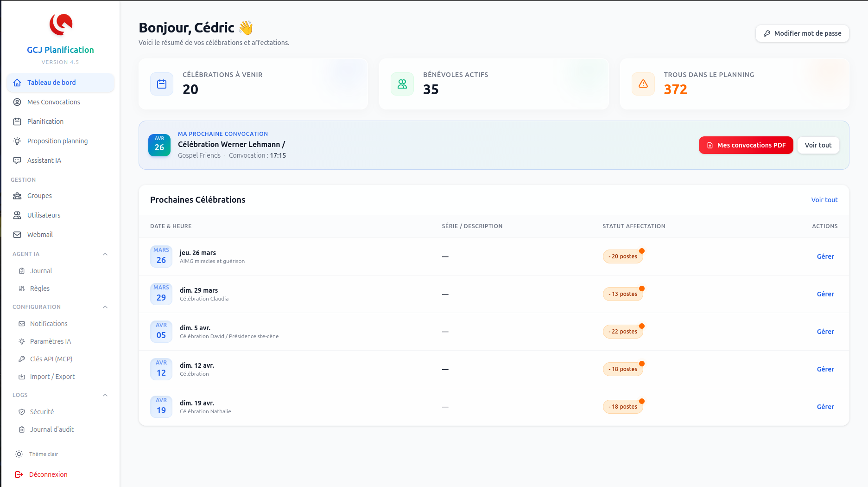
Task: Click the GCJ Planification logo
Action: coord(61,25)
